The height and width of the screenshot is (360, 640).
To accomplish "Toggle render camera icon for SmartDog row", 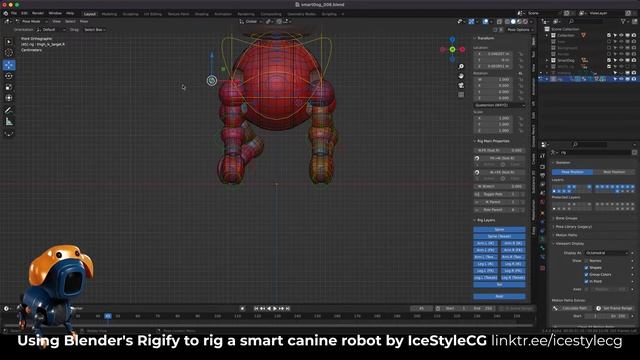I will (x=633, y=60).
